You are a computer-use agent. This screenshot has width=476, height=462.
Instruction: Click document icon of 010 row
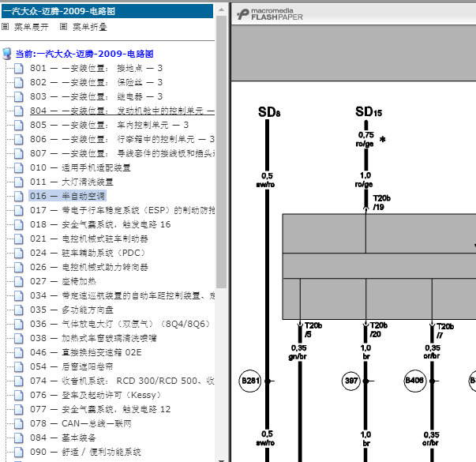coord(18,168)
